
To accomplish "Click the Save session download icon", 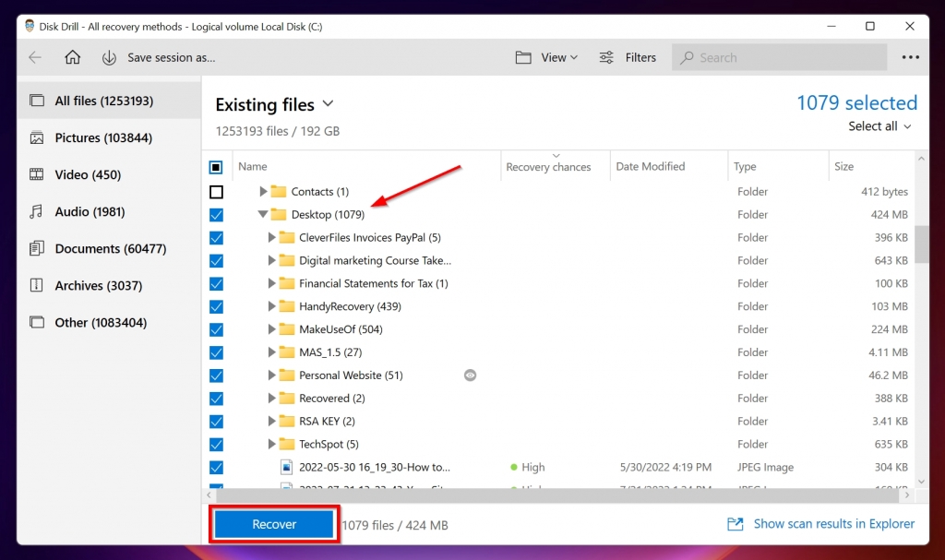I will 110,57.
